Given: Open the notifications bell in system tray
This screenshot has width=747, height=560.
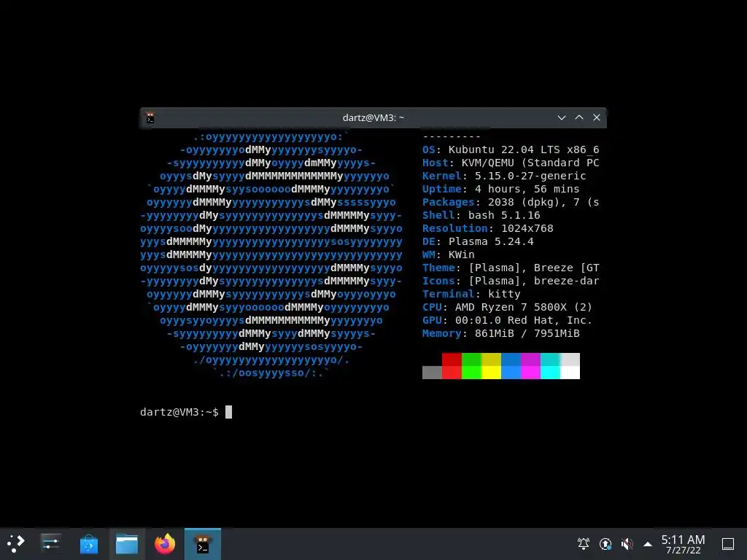Looking at the screenshot, I should point(583,544).
